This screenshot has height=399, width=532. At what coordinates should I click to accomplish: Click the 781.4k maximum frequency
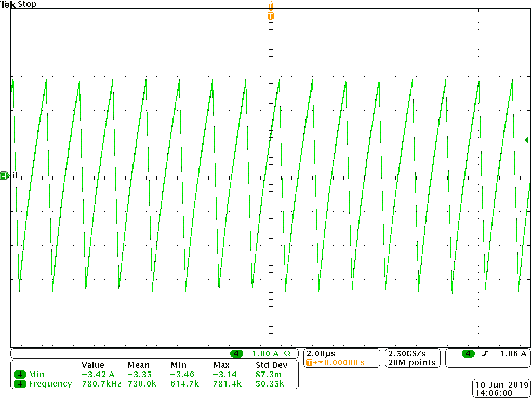228,384
